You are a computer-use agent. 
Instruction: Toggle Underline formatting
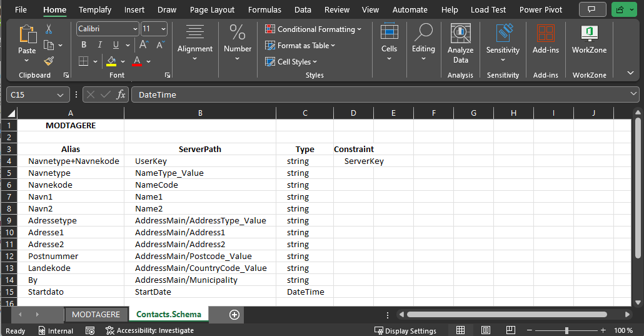tap(116, 45)
